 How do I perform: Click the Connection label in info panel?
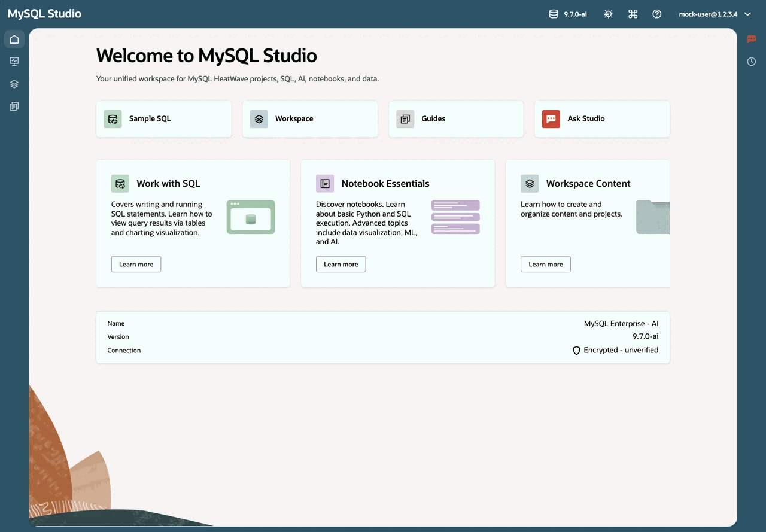[x=124, y=351]
